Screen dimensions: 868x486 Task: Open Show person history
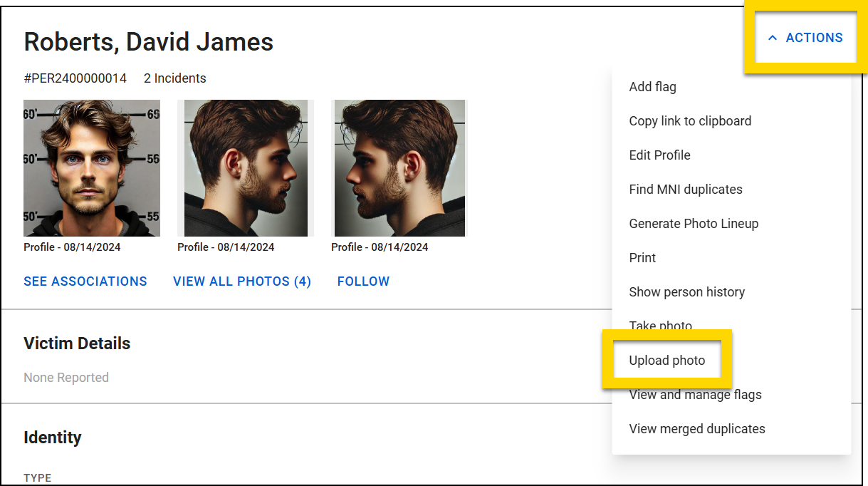(687, 291)
